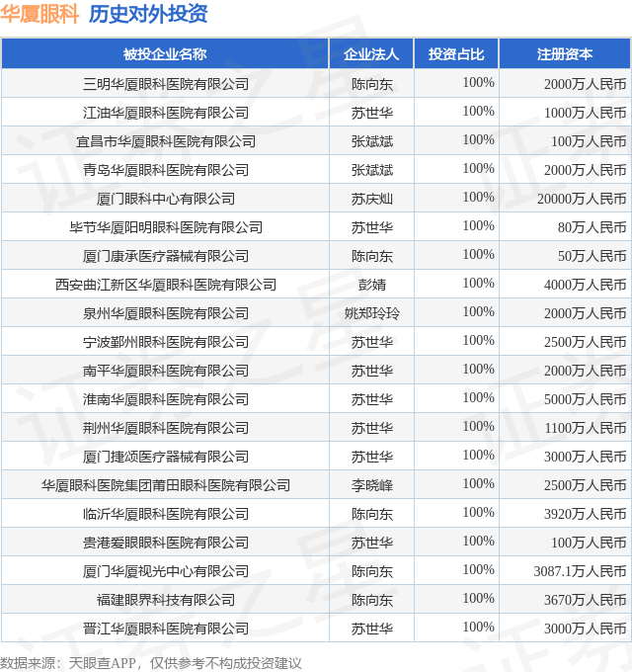Click capital 80万人民币
The height and width of the screenshot is (672, 632).
tap(592, 227)
